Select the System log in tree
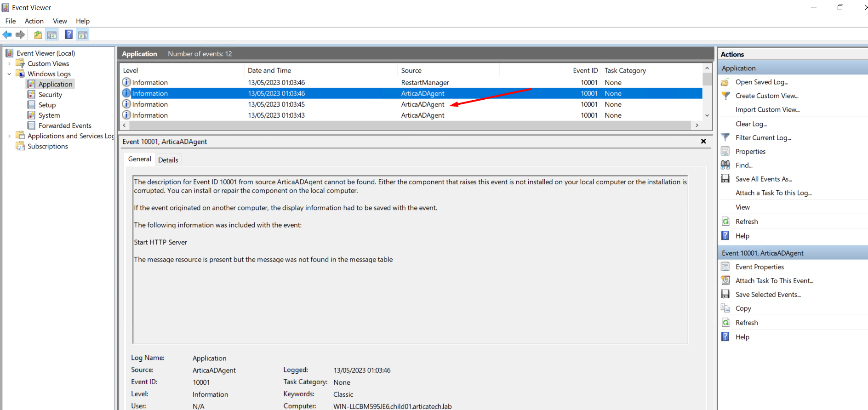 [49, 115]
